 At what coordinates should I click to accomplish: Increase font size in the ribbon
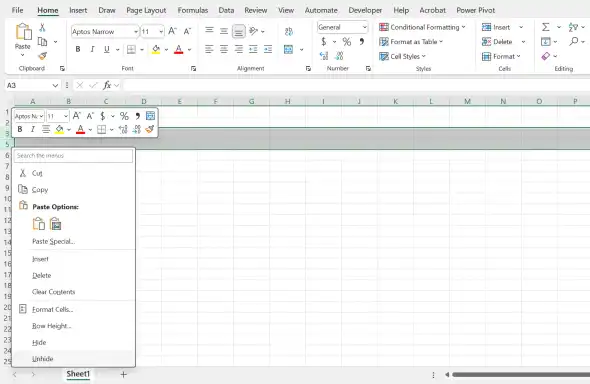point(172,31)
